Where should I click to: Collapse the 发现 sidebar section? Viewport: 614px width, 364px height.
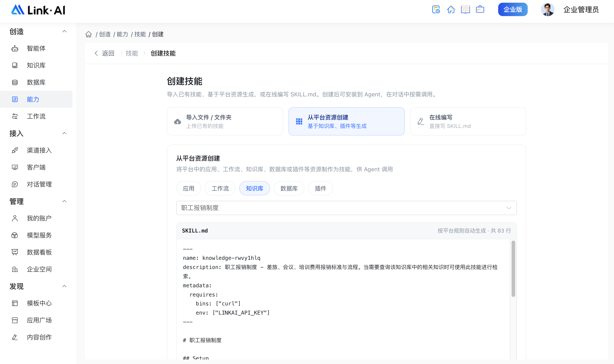64,286
